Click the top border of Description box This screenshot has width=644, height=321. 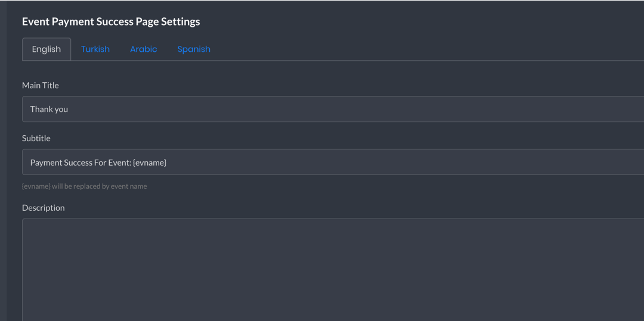[x=333, y=219]
